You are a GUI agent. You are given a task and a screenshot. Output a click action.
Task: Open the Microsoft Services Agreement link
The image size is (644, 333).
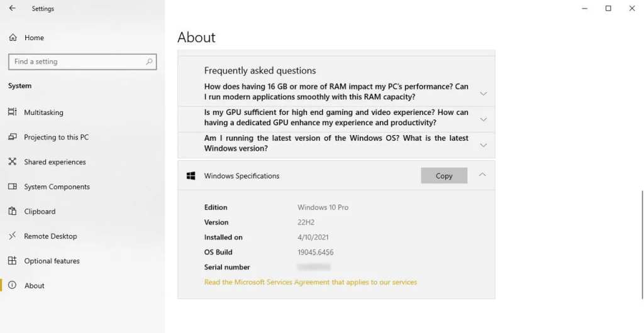tap(311, 282)
